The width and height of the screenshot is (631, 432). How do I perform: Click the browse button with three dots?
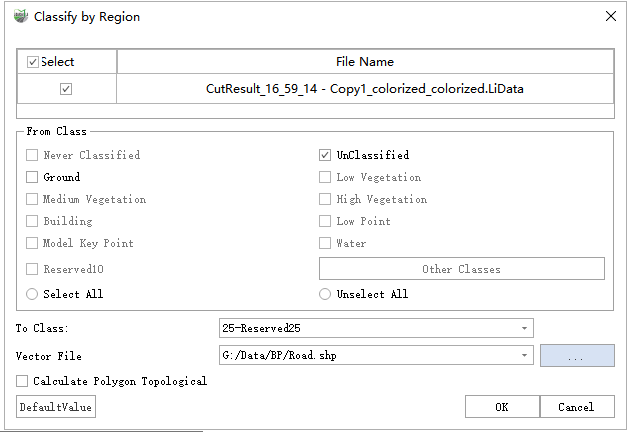(x=577, y=355)
